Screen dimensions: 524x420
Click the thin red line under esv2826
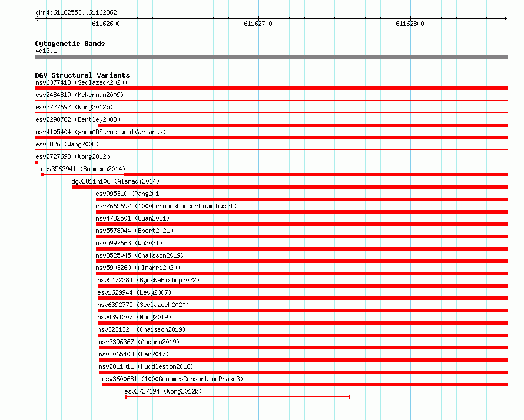click(x=271, y=150)
